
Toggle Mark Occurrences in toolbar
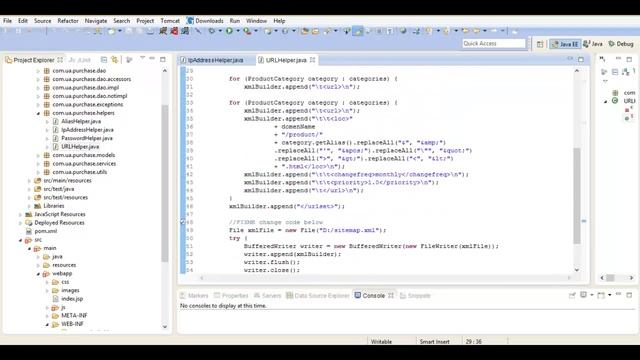[358, 31]
